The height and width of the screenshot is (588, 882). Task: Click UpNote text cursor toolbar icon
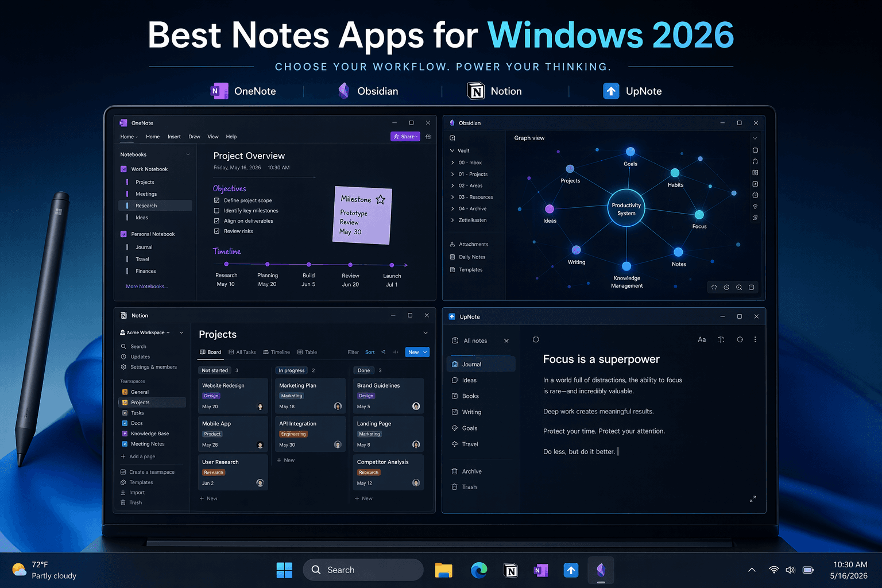point(721,339)
